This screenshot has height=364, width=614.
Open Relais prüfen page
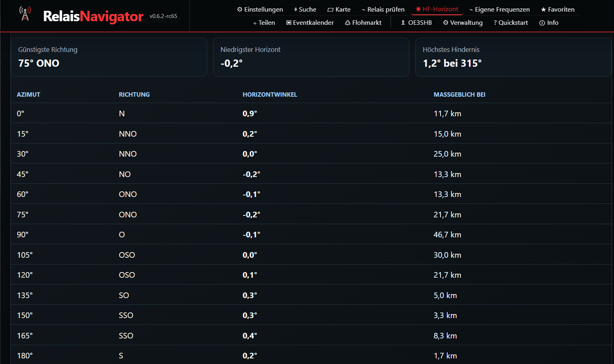(x=383, y=9)
